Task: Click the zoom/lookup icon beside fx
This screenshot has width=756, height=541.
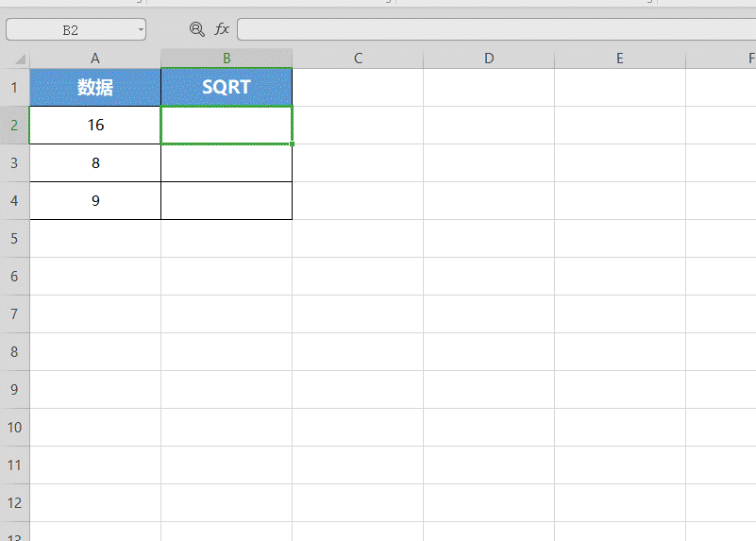Action: tap(196, 29)
